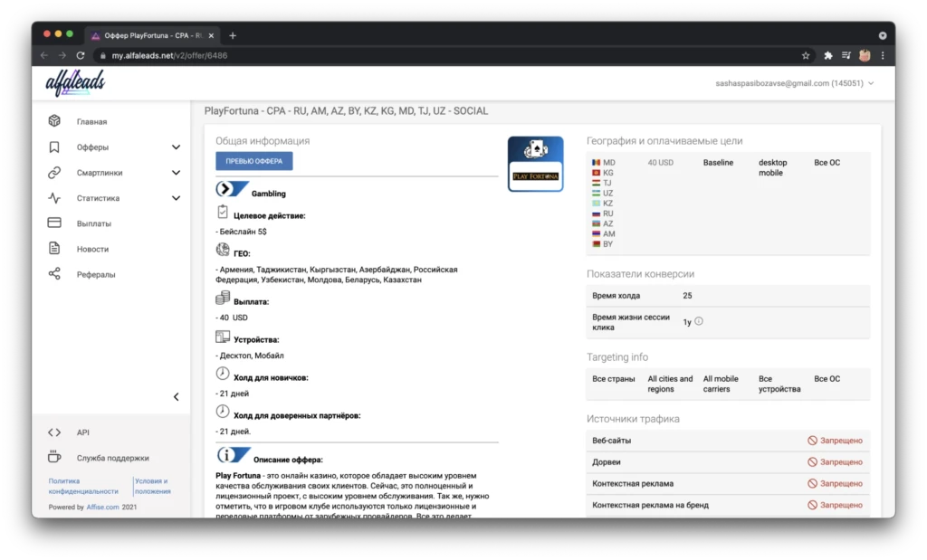Open Новости from the sidebar
This screenshot has width=927, height=560.
(x=93, y=250)
